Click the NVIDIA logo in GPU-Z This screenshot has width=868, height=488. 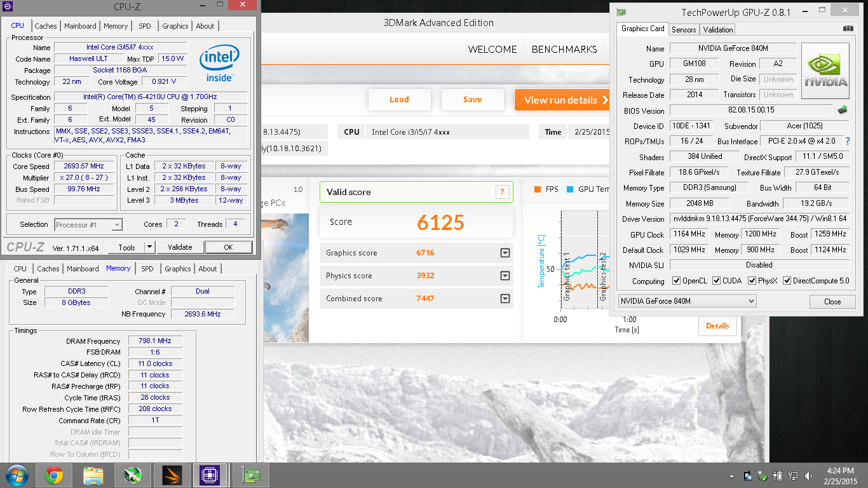click(x=825, y=71)
